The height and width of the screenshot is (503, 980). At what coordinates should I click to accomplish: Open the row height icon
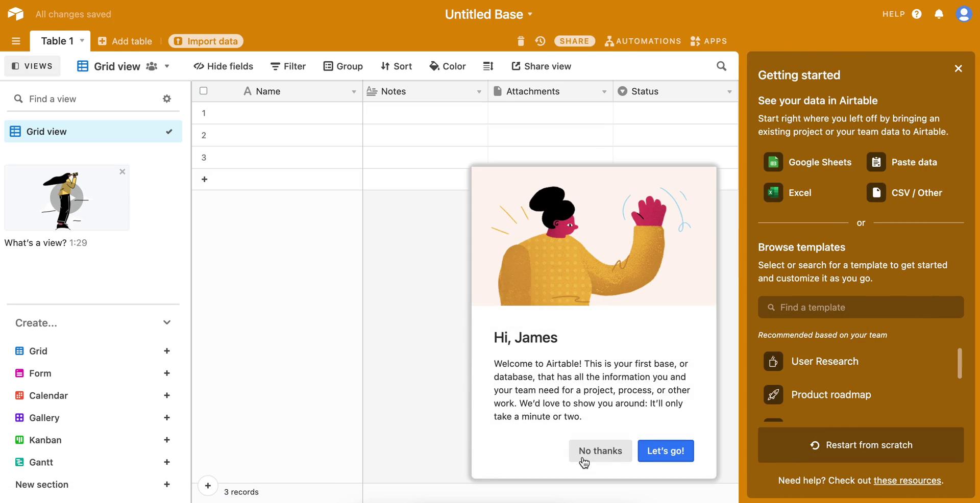pyautogui.click(x=488, y=66)
